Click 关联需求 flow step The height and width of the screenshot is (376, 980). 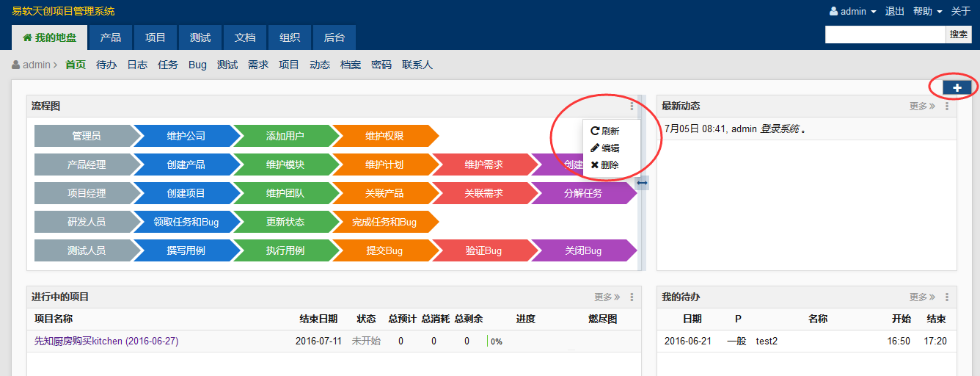[x=484, y=193]
